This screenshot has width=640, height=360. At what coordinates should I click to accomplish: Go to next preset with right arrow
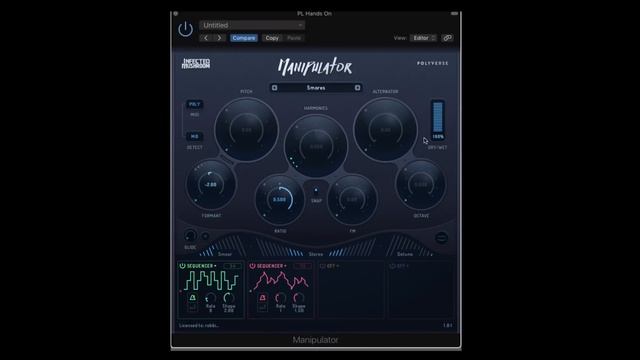point(219,38)
